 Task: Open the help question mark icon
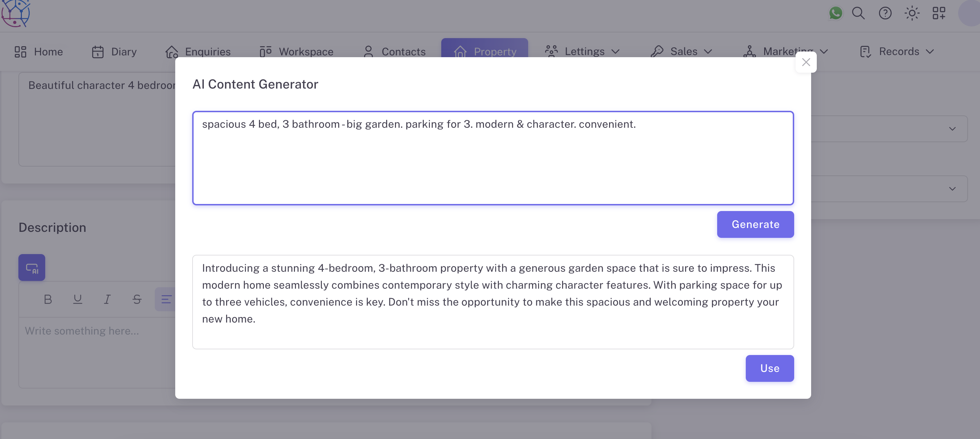coord(885,13)
